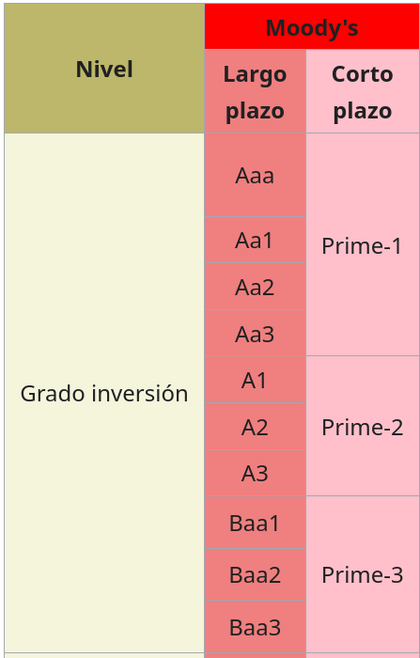Screen dimensions: 420x658
Task: Click the Moody's header cell
Action: tap(312, 27)
